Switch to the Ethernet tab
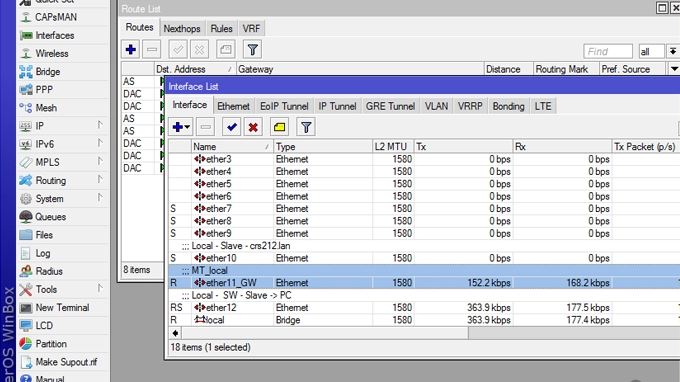680x382 pixels. click(x=233, y=106)
